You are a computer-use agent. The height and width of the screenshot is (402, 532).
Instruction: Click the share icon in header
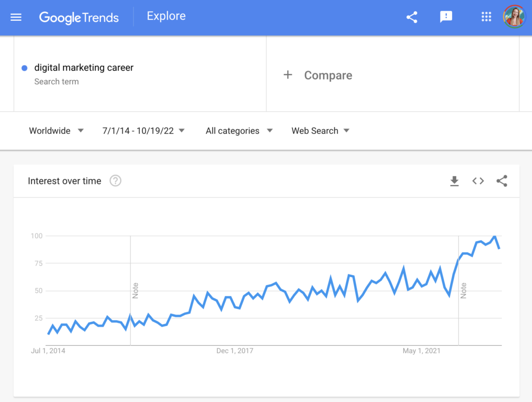click(x=412, y=17)
